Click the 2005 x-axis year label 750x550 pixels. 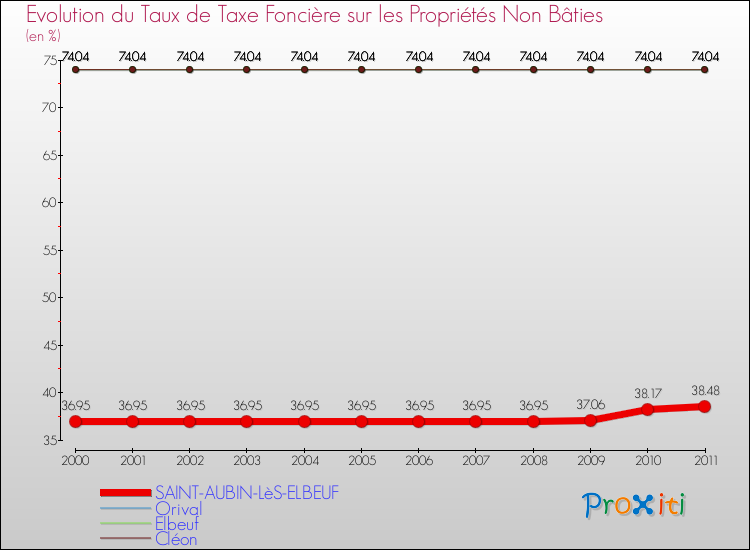[362, 461]
